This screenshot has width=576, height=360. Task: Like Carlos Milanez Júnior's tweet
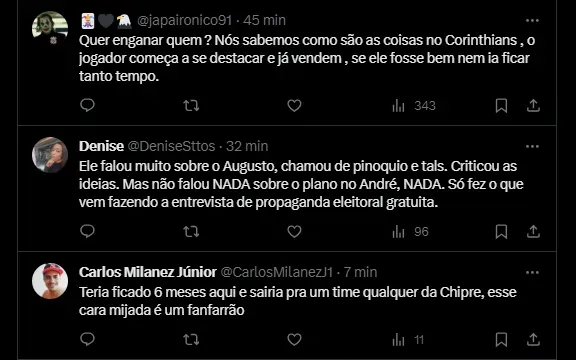point(294,339)
